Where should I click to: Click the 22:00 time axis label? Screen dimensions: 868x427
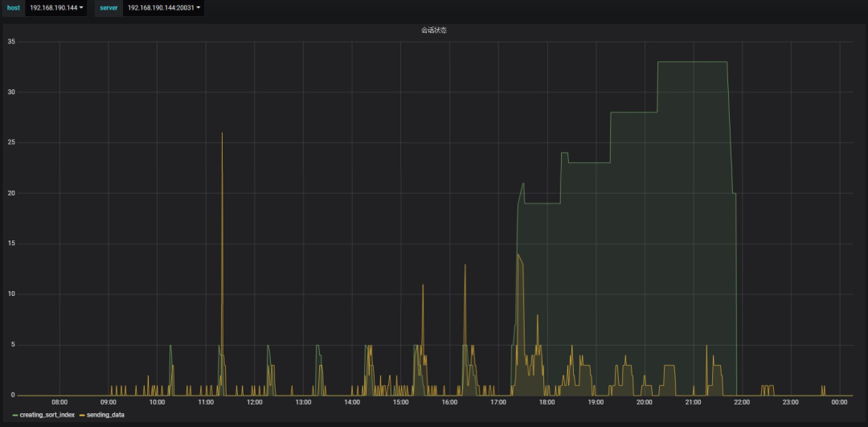point(742,402)
